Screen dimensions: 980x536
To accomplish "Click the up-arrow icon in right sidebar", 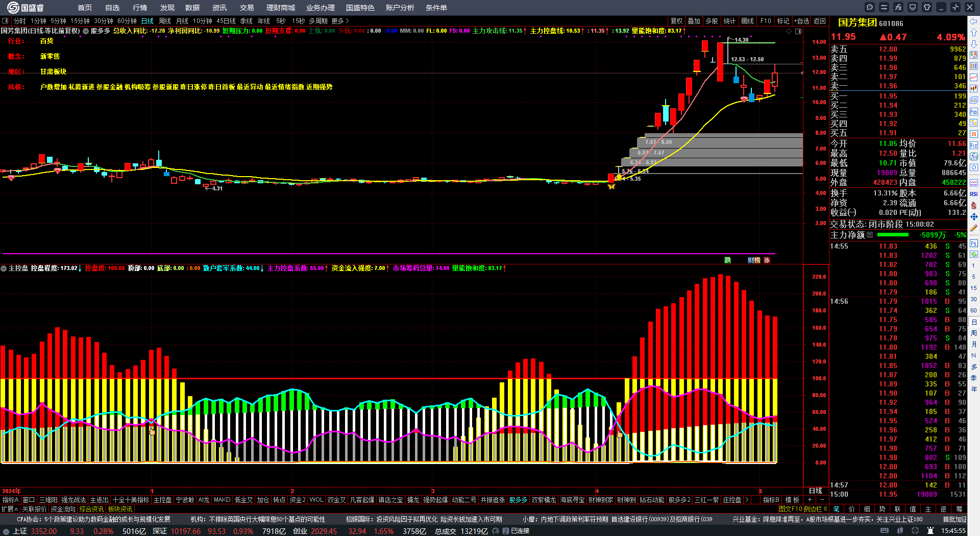I will (974, 33).
